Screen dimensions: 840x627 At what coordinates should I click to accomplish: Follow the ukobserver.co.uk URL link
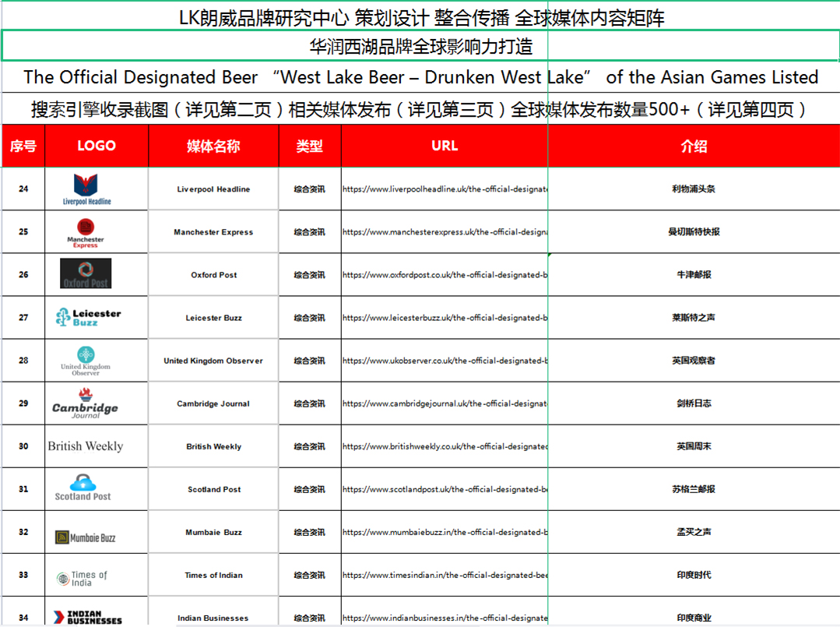445,361
